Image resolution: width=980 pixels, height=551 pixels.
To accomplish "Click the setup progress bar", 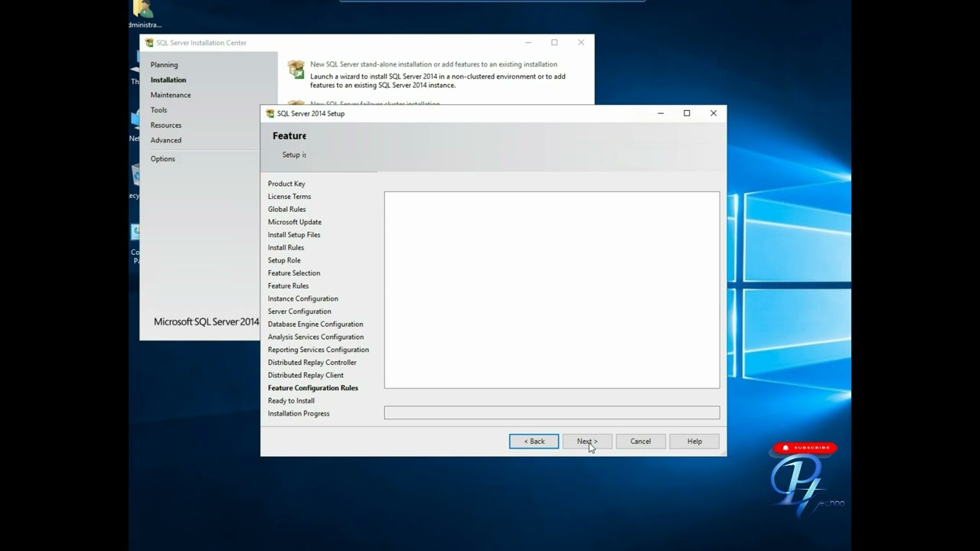I will 552,412.
